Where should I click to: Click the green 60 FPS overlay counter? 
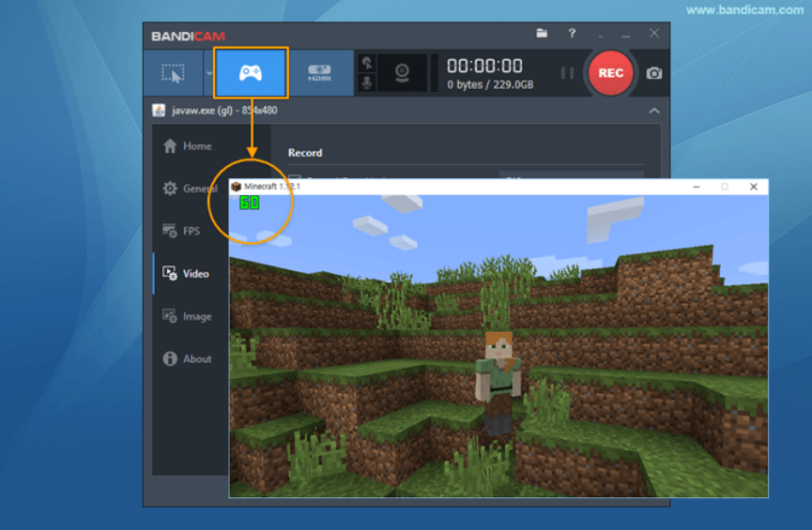(249, 203)
